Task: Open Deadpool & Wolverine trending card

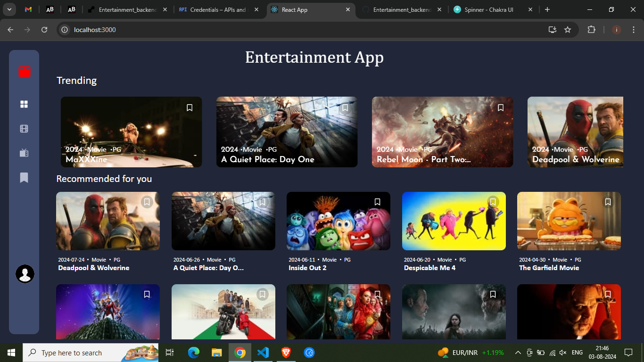Action: 575,132
